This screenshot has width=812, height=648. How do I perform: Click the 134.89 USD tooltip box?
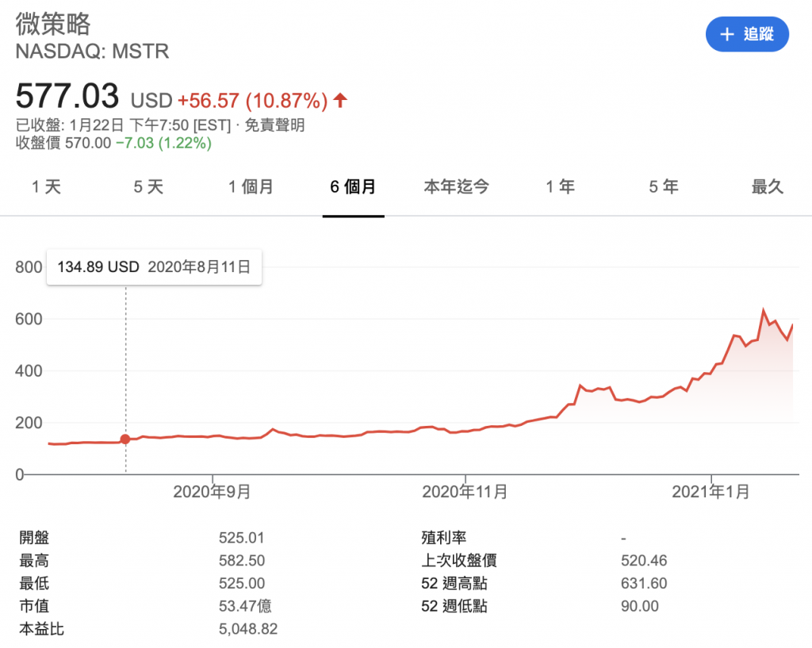[155, 267]
